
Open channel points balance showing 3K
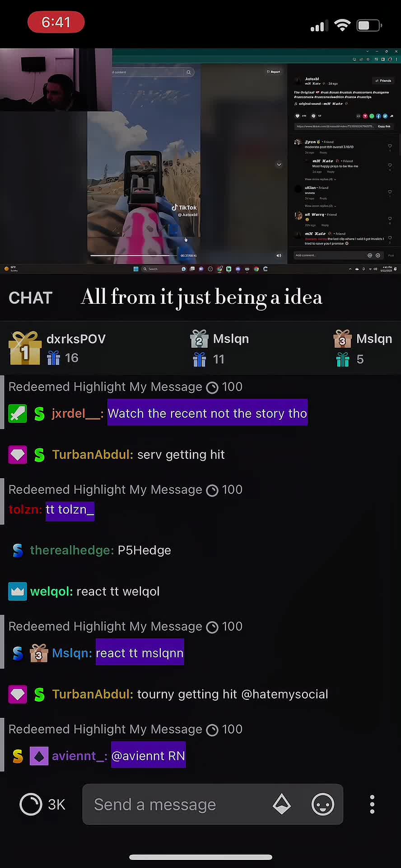tap(42, 804)
